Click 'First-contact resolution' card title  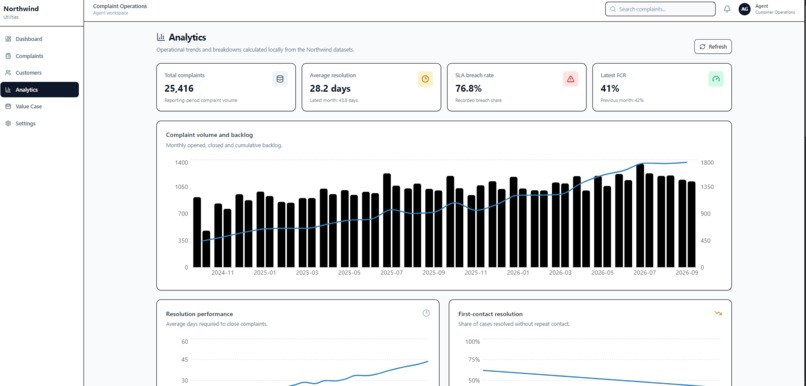(x=490, y=314)
